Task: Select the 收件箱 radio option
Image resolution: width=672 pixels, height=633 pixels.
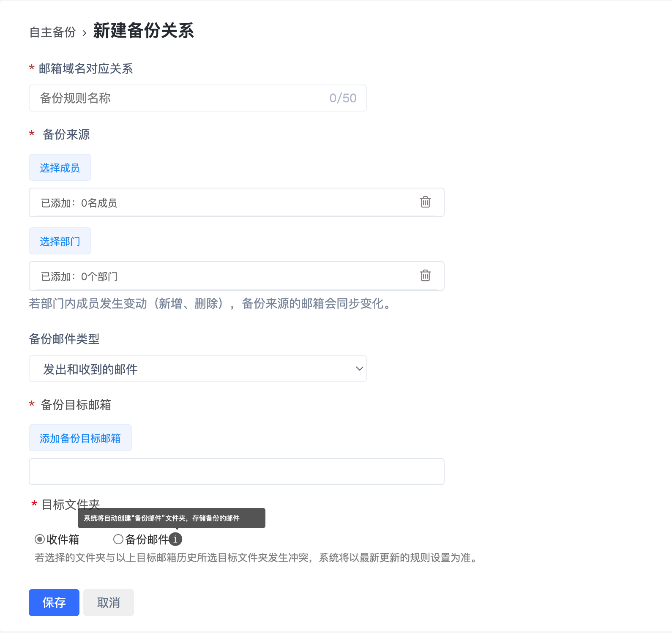Action: pos(40,539)
